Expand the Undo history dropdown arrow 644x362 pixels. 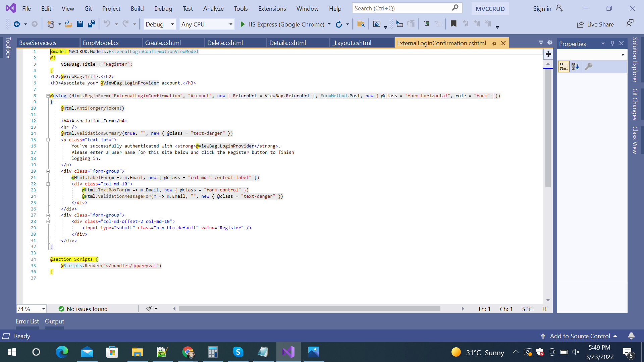click(116, 24)
